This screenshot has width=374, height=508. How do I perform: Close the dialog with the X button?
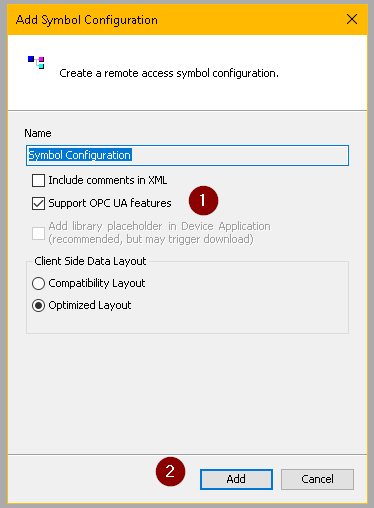(352, 19)
